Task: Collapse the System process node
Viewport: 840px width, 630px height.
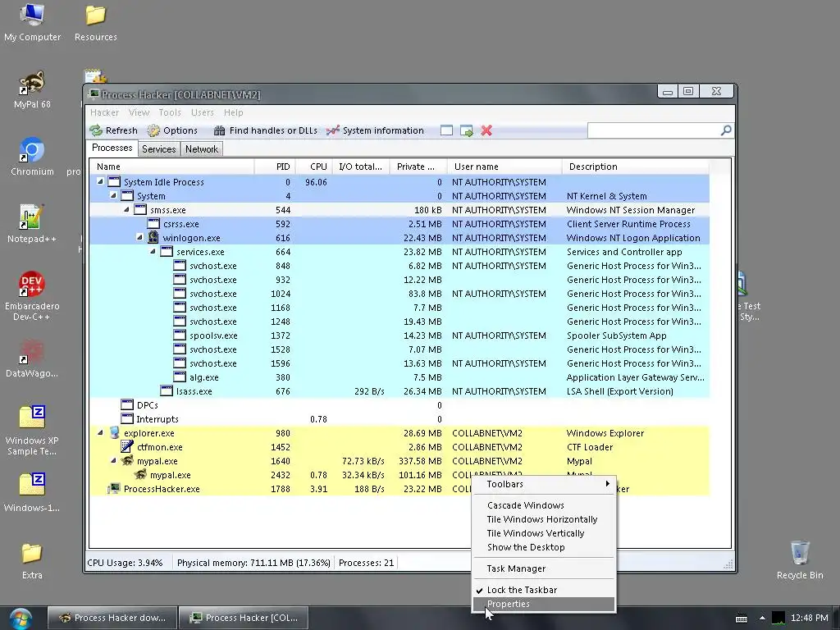Action: click(x=113, y=195)
